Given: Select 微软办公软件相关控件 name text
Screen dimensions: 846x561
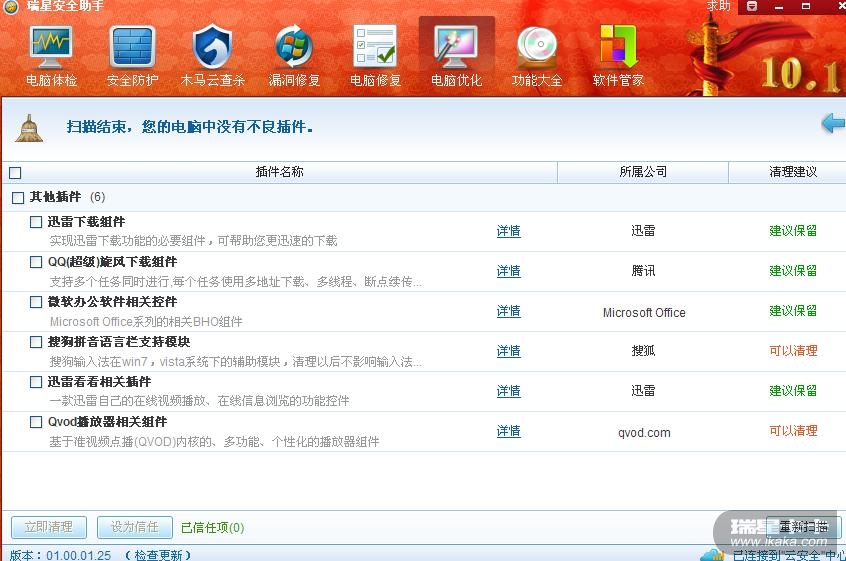Looking at the screenshot, I should click(x=112, y=302).
